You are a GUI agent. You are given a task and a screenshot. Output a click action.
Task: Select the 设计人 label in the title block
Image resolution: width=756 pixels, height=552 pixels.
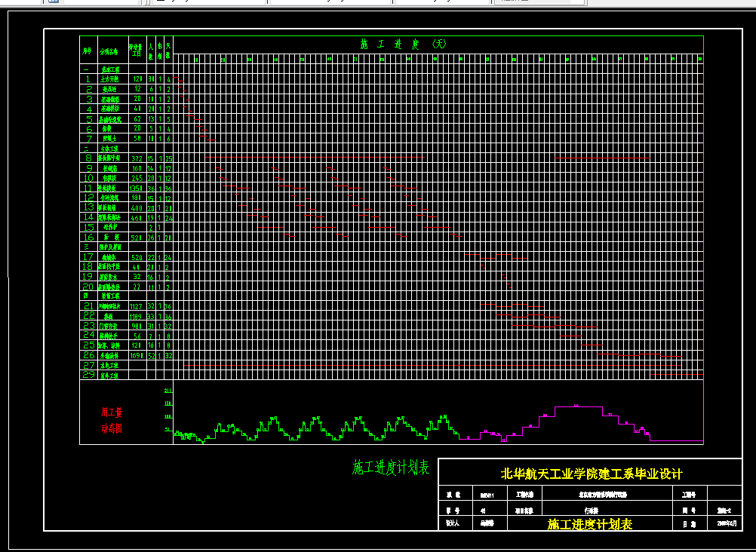tap(452, 523)
